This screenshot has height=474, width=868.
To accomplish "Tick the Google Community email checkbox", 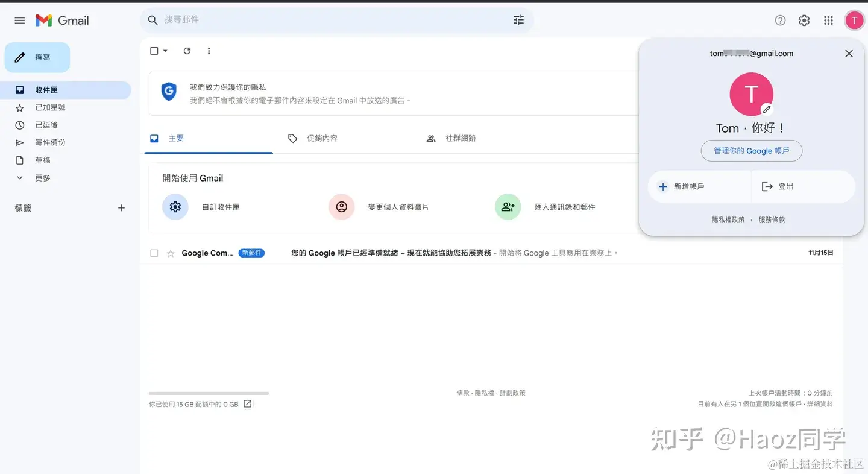I will [154, 253].
